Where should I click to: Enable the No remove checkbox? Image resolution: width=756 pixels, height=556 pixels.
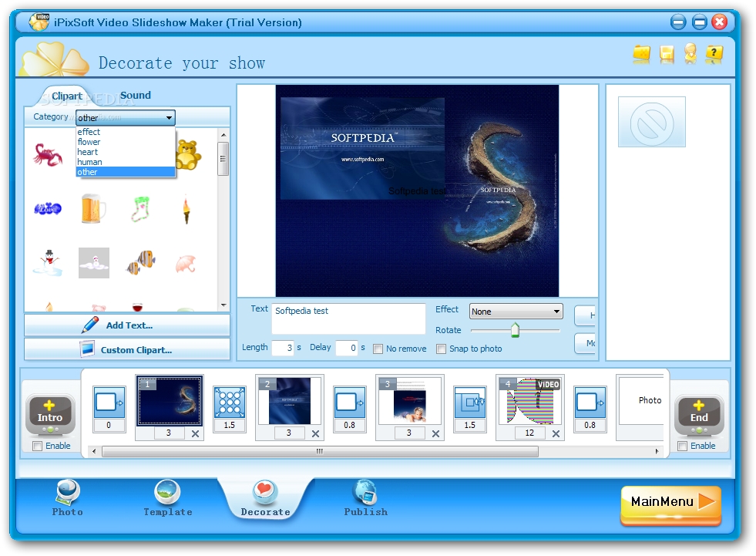click(x=378, y=349)
